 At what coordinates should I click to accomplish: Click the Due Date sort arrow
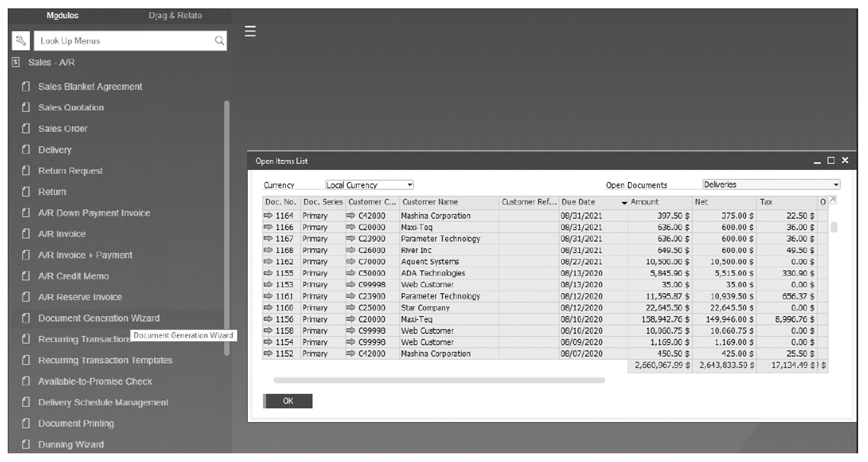(x=624, y=202)
